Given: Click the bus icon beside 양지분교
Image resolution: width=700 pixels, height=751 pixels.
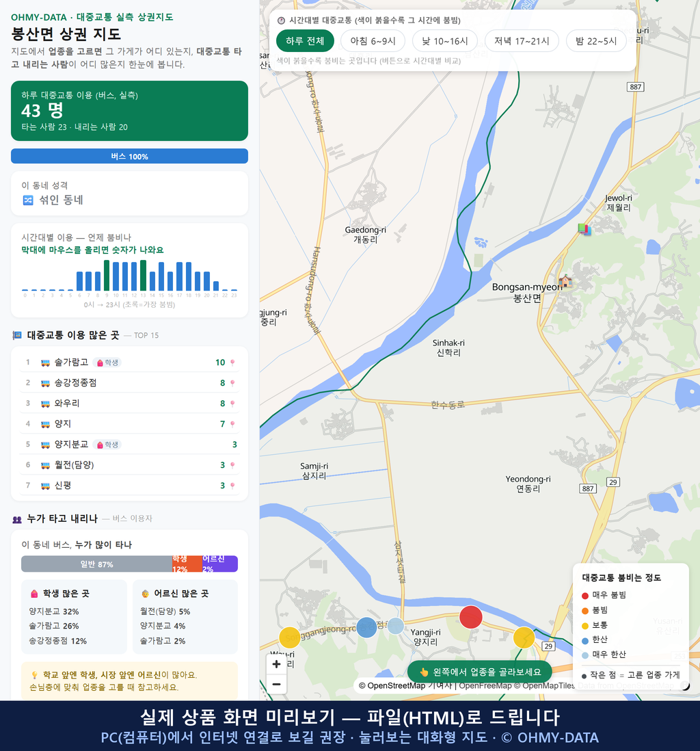Looking at the screenshot, I should pyautogui.click(x=46, y=445).
